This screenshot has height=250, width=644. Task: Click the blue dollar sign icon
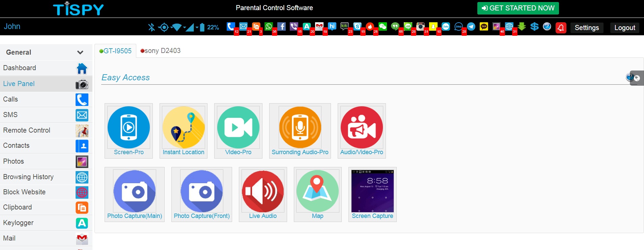534,26
